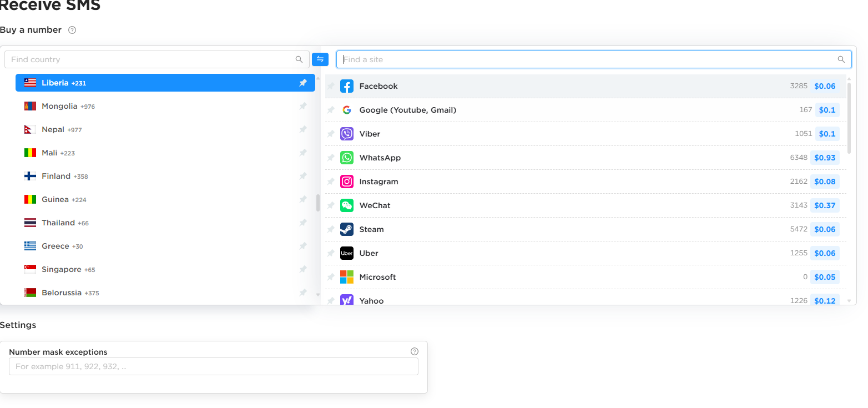Click the Mongolia flag icon

click(30, 106)
